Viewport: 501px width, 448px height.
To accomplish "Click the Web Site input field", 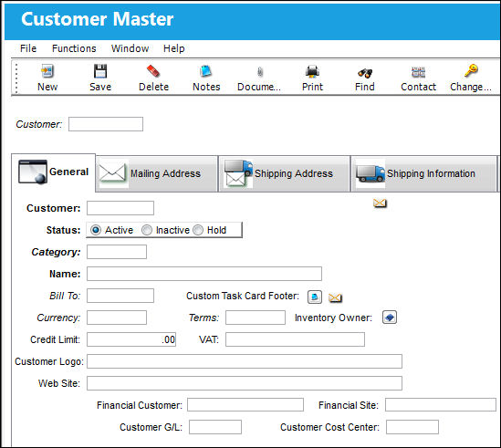I will tap(245, 383).
